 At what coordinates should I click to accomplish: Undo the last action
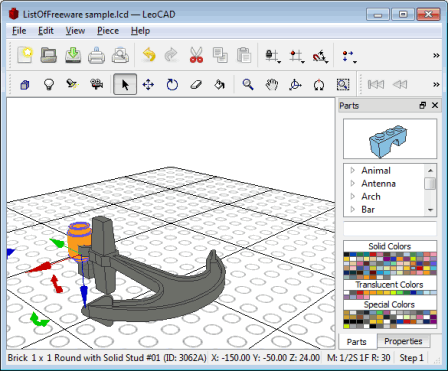point(149,55)
